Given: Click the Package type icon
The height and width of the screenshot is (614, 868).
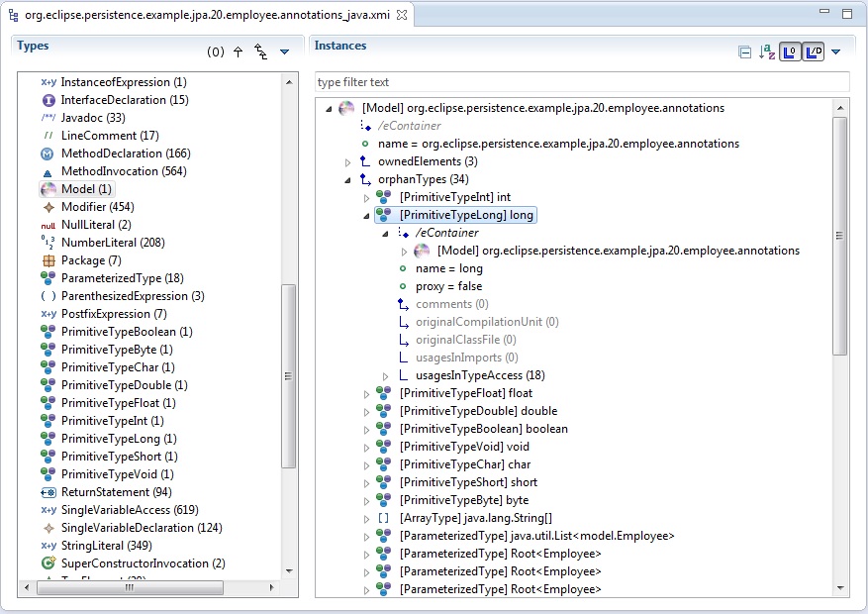Looking at the screenshot, I should pos(48,260).
